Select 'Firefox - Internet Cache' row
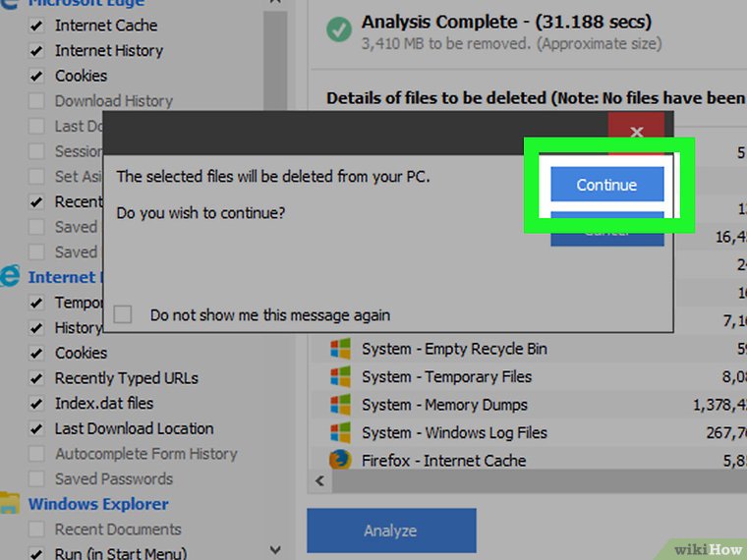 pos(529,459)
